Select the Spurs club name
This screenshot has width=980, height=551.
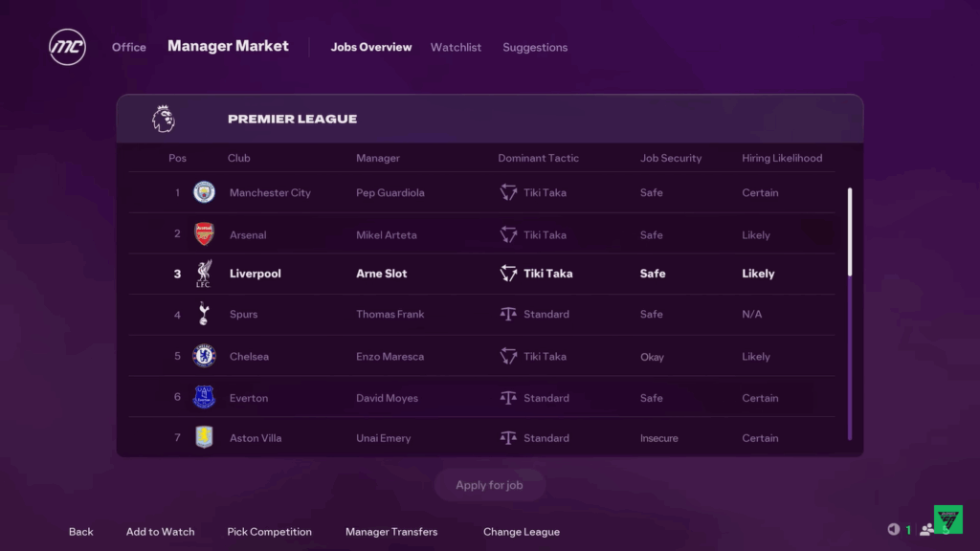tap(243, 314)
